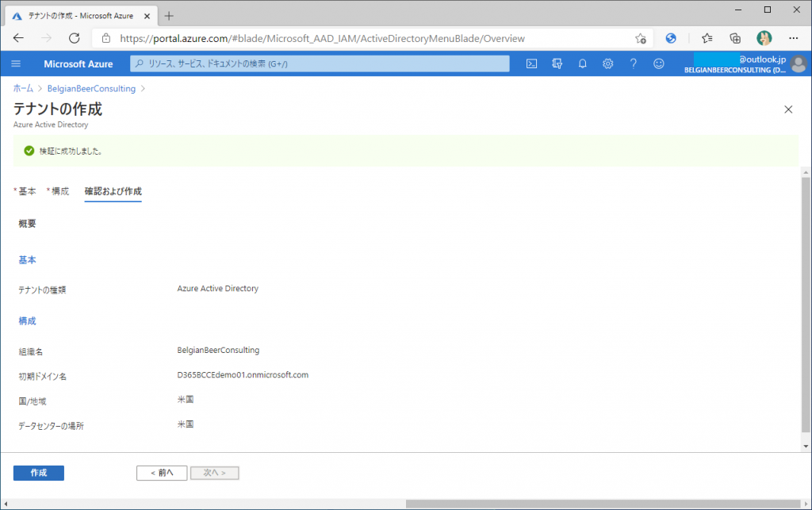Click the 概要 heading
Image resolution: width=812 pixels, height=510 pixels.
[x=28, y=224]
